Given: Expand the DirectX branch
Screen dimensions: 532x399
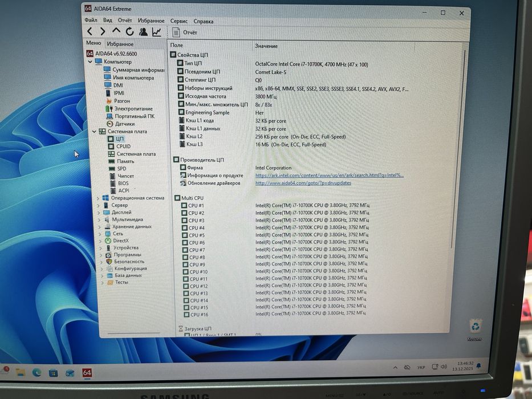Looking at the screenshot, I should 100,241.
